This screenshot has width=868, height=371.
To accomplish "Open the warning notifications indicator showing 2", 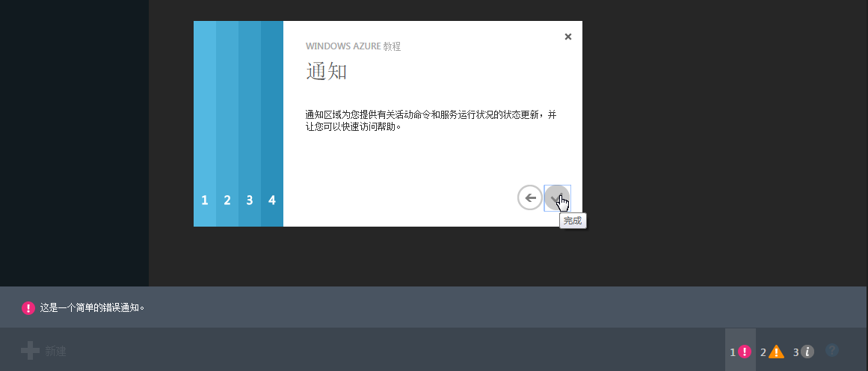I will coord(772,351).
